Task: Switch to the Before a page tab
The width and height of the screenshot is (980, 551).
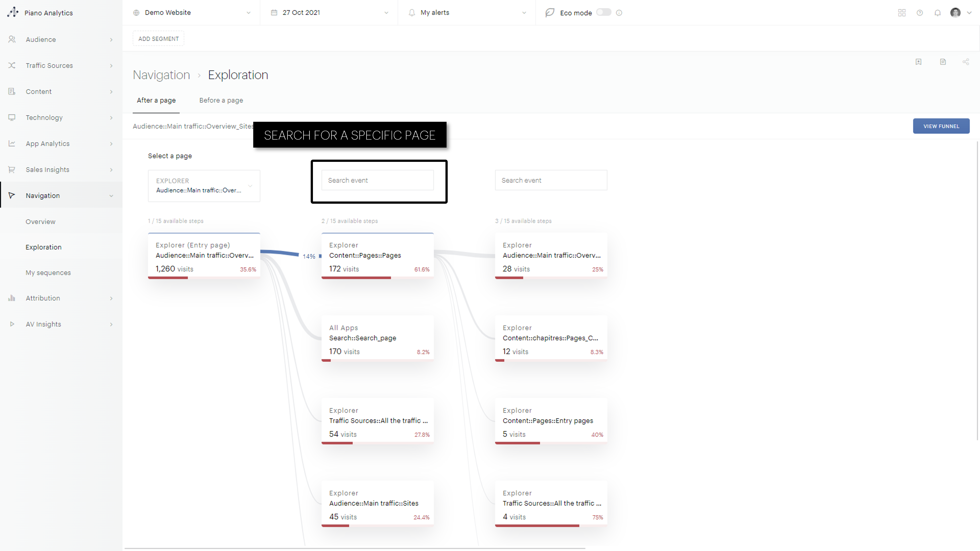Action: [x=221, y=100]
